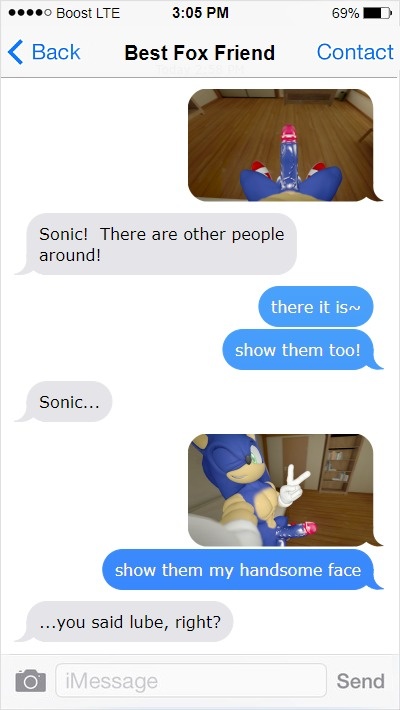Tap the Best Fox Friend conversation title
400x710 pixels.
200,53
